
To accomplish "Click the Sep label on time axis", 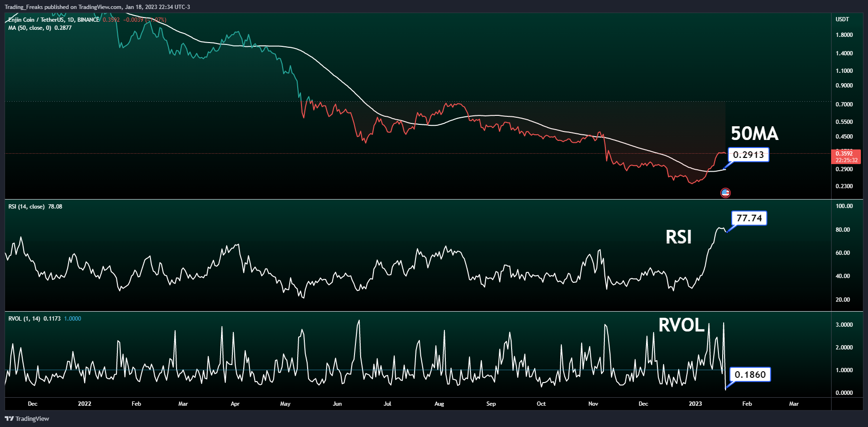I will 491,404.
